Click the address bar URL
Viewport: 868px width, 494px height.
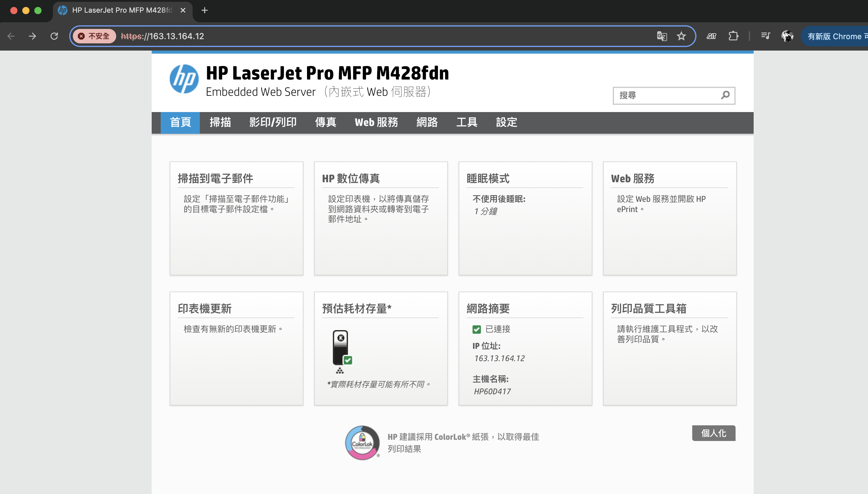pos(162,36)
